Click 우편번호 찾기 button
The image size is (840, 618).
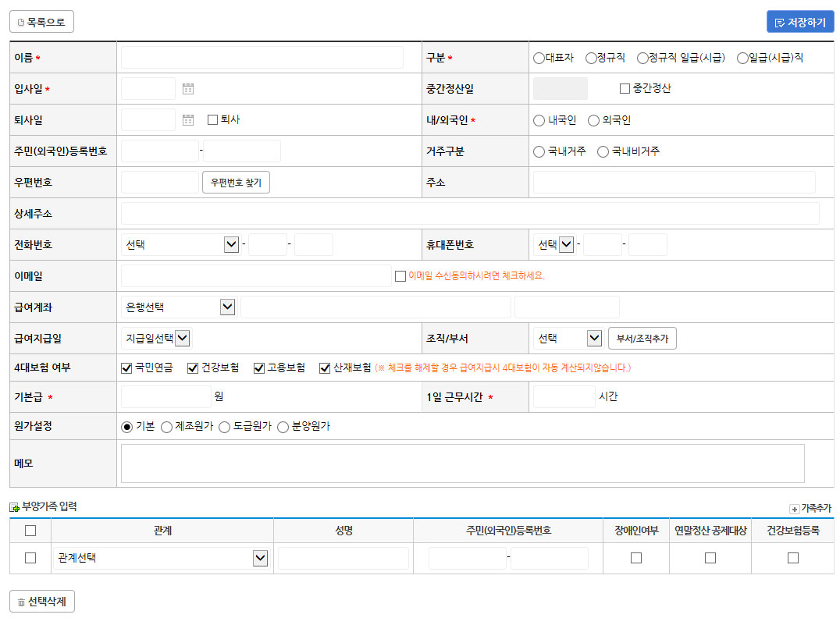click(236, 183)
